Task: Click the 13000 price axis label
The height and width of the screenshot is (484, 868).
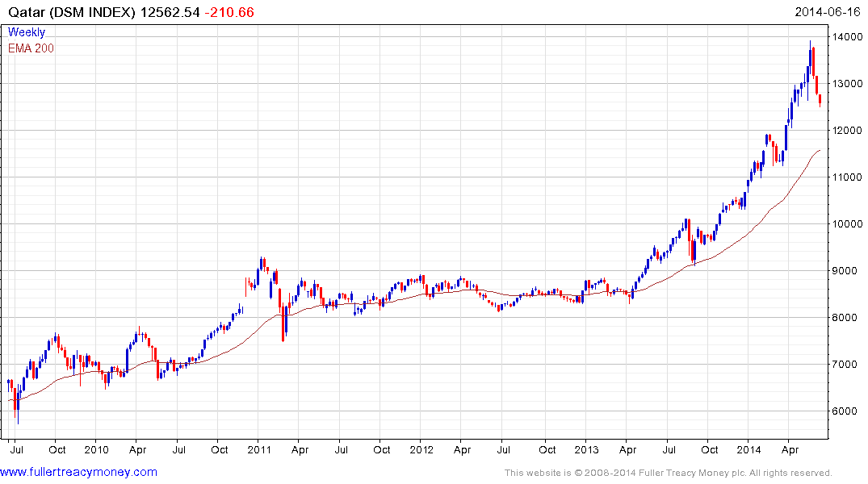Action: tap(847, 84)
